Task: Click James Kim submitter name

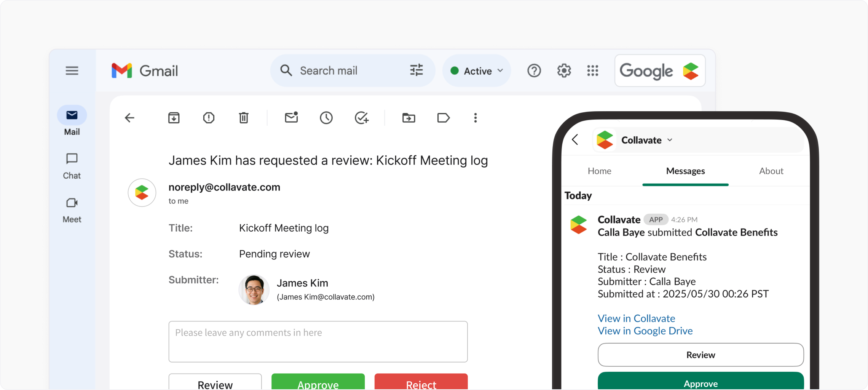Action: pyautogui.click(x=302, y=283)
